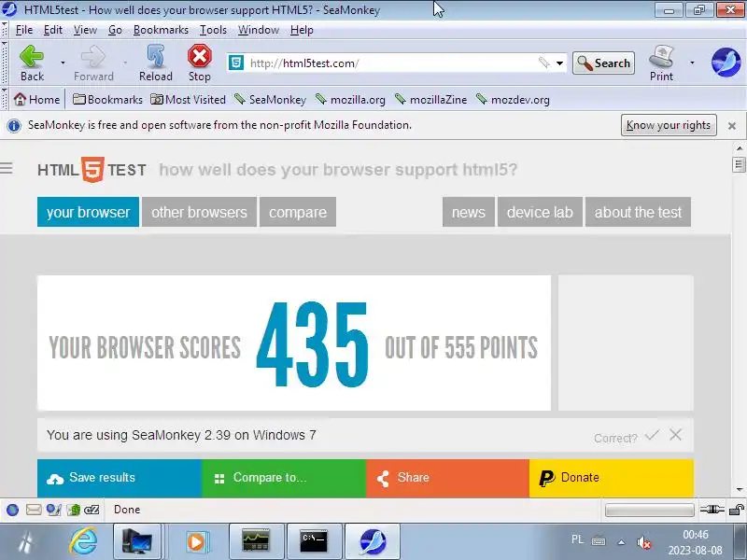The image size is (747, 560).
Task: Open the Help menu
Action: 302,30
